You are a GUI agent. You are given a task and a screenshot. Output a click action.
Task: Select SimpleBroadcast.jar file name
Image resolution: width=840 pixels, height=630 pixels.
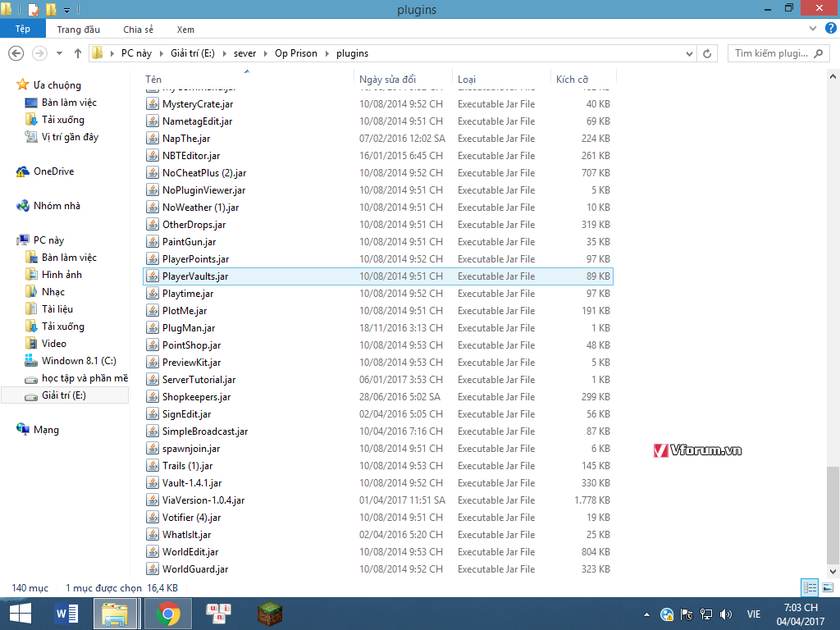pyautogui.click(x=204, y=431)
